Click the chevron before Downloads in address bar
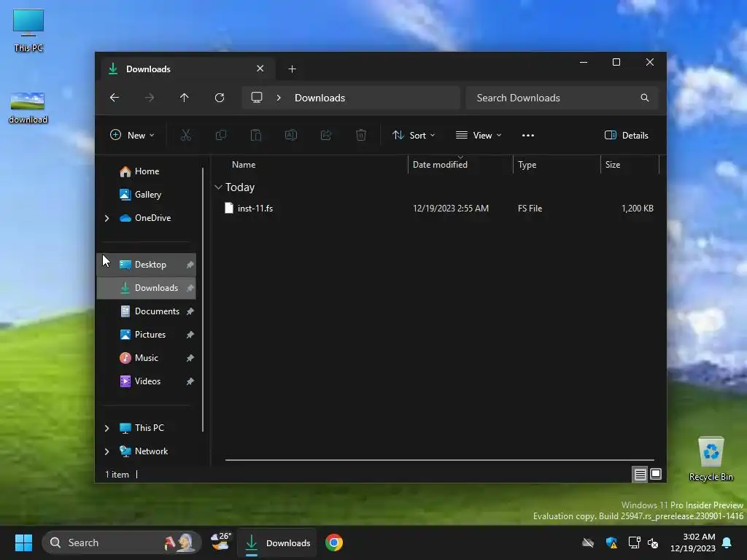Image resolution: width=747 pixels, height=560 pixels. (279, 98)
